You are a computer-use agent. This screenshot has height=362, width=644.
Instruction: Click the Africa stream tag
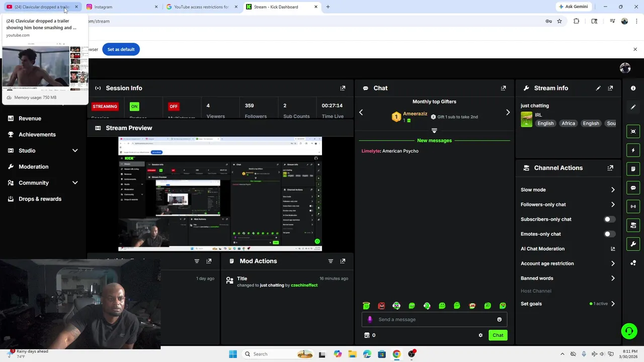(x=568, y=123)
